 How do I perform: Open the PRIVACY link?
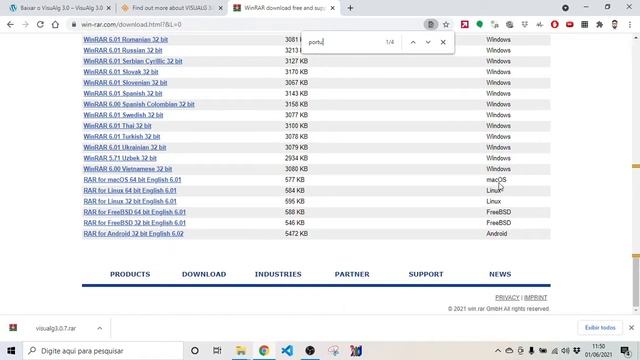507,298
